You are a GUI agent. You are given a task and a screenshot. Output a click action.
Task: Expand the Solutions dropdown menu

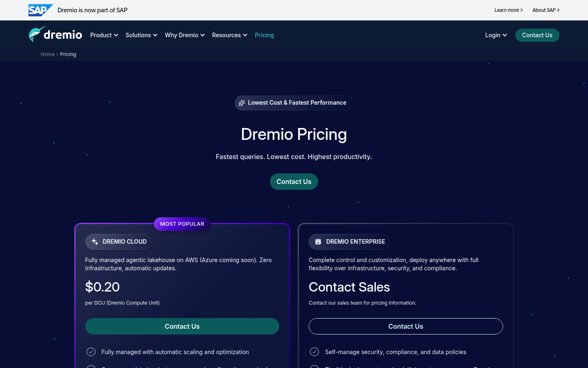(x=141, y=35)
